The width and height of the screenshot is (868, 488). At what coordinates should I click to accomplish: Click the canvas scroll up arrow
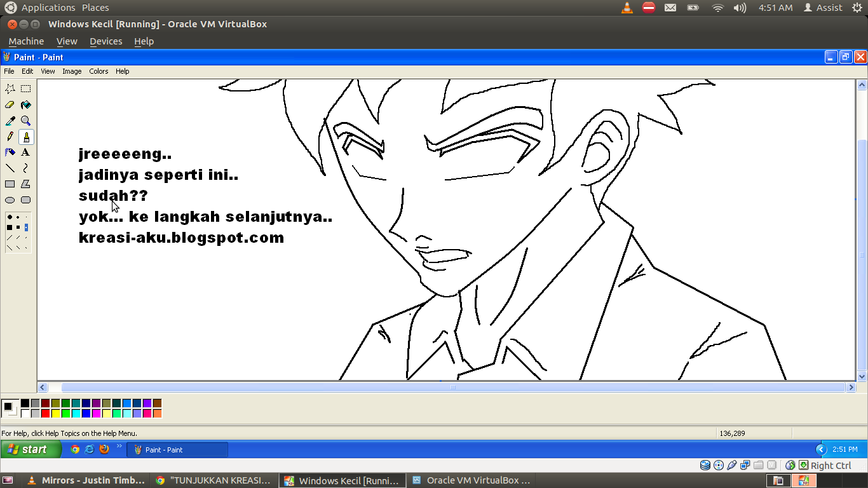click(x=862, y=85)
